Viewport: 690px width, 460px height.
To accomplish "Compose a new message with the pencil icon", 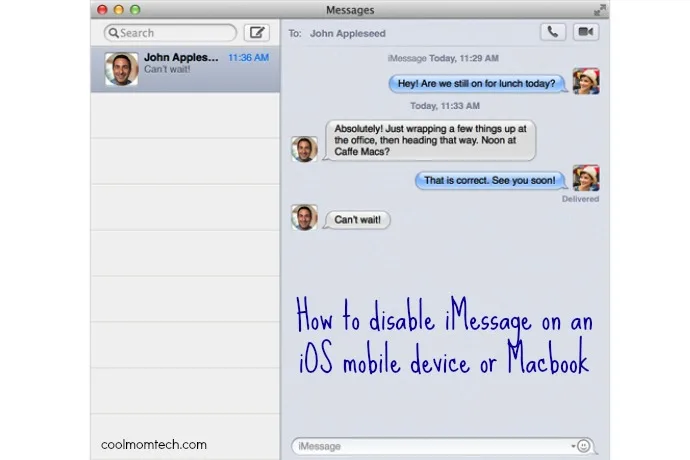I will click(257, 33).
